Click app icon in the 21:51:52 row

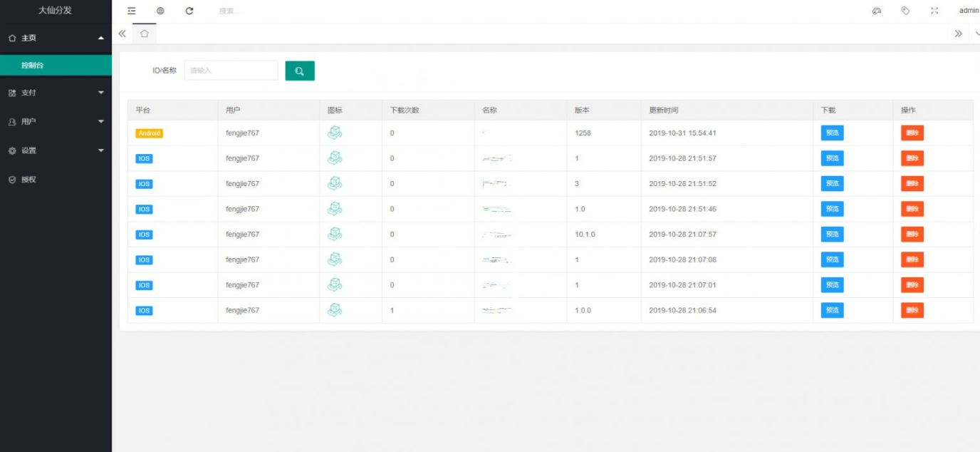pos(334,183)
